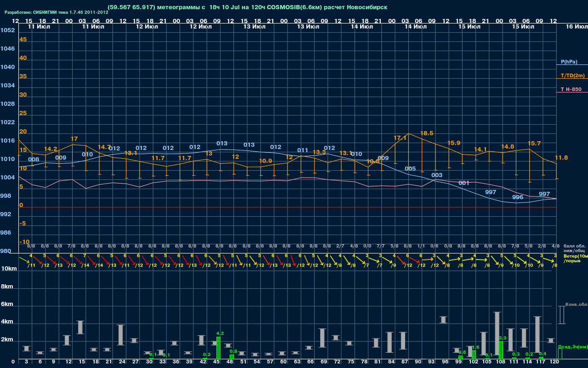Select the 996 pressure minimum label
Screen dimensions: 588x368
518,197
